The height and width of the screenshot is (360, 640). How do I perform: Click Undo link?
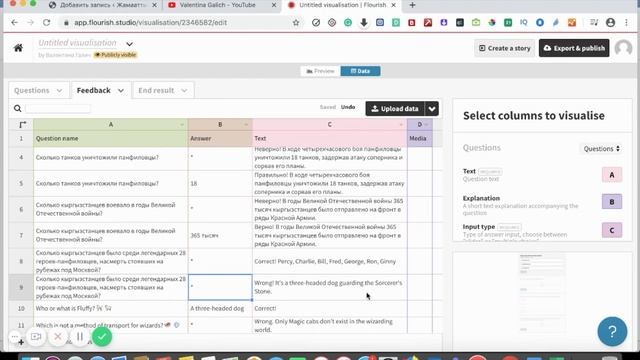[348, 107]
